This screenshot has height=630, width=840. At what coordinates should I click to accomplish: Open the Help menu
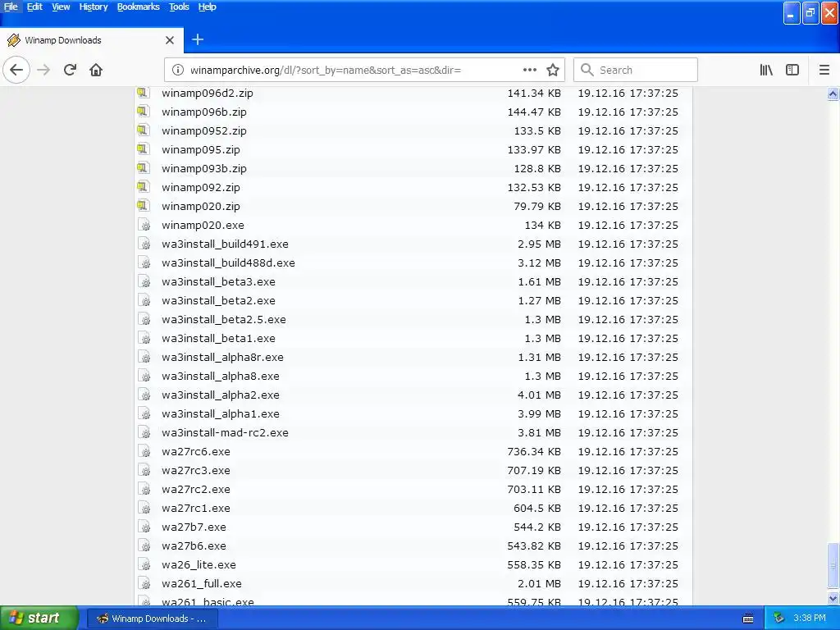tap(207, 7)
